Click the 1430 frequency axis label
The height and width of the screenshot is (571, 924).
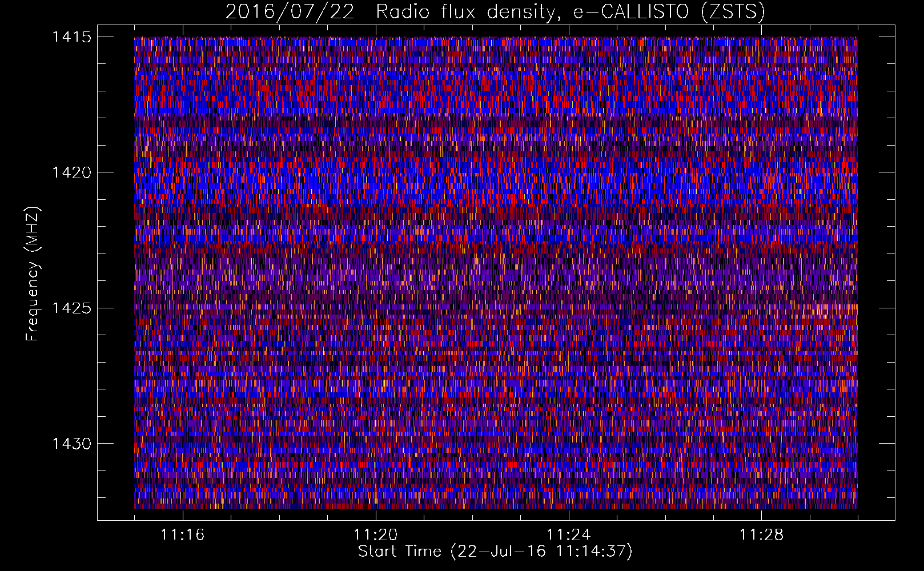(x=71, y=444)
